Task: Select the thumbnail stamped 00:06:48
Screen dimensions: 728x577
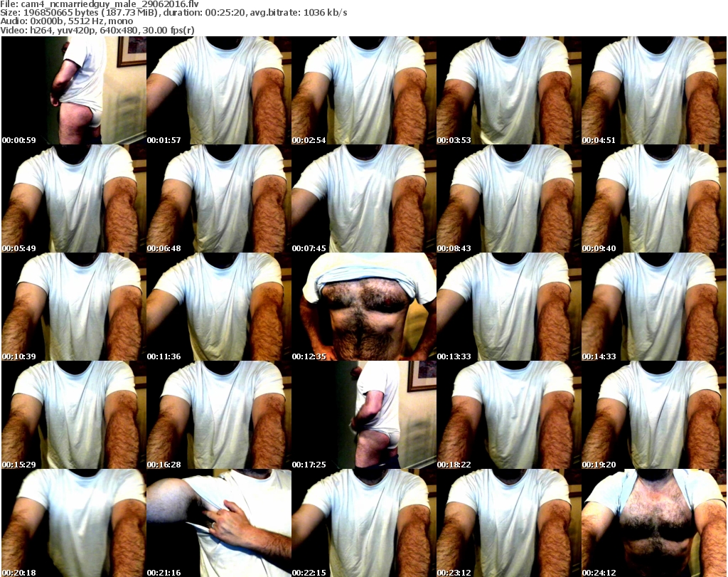Action: [x=219, y=198]
